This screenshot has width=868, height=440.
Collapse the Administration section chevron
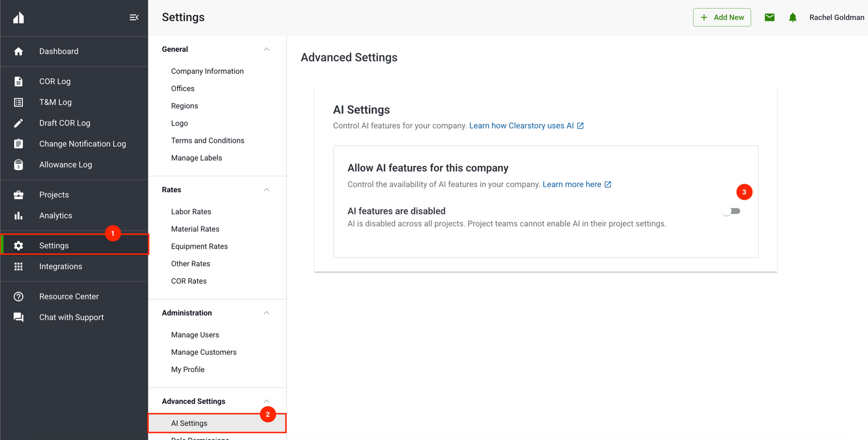click(x=266, y=313)
